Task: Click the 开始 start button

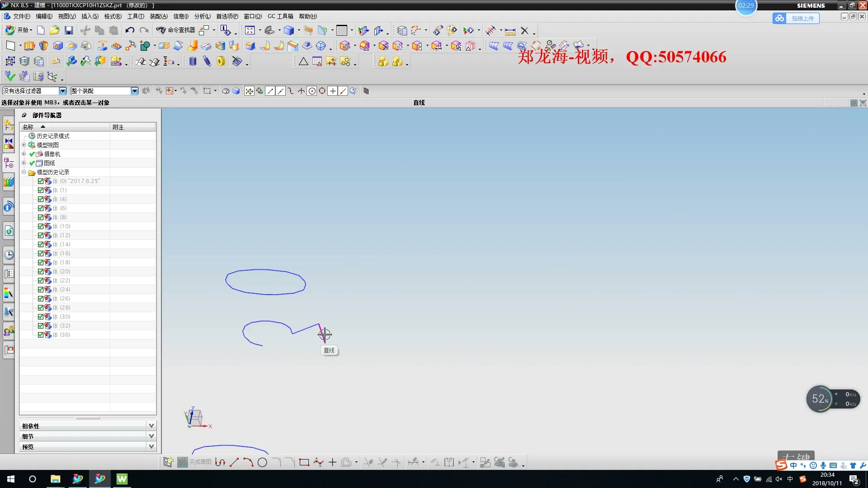Action: pos(19,30)
